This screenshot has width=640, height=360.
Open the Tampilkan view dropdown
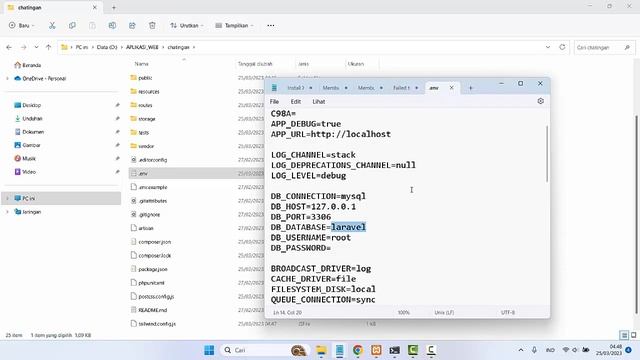(235, 25)
